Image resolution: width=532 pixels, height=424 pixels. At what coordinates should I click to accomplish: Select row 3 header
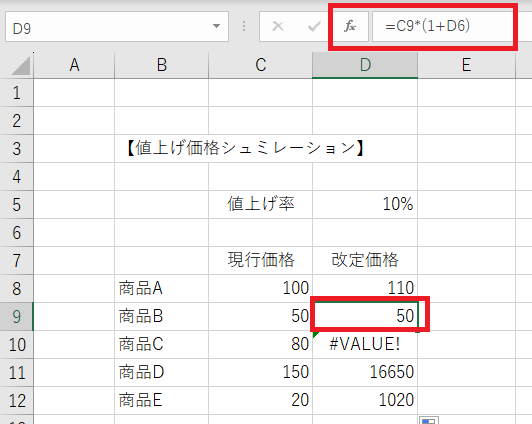click(17, 149)
